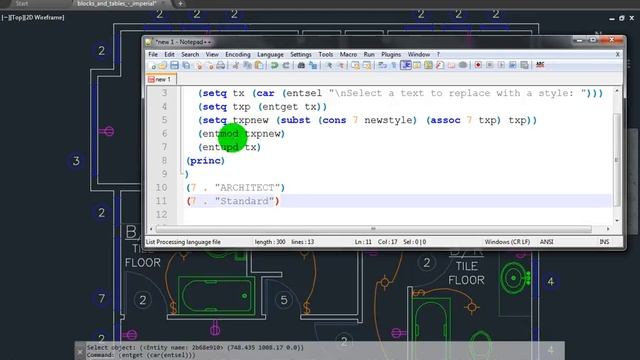Screen dimensions: 640x360
Task: Click the New file icon in Notepad++ toolbar
Action: point(153,65)
